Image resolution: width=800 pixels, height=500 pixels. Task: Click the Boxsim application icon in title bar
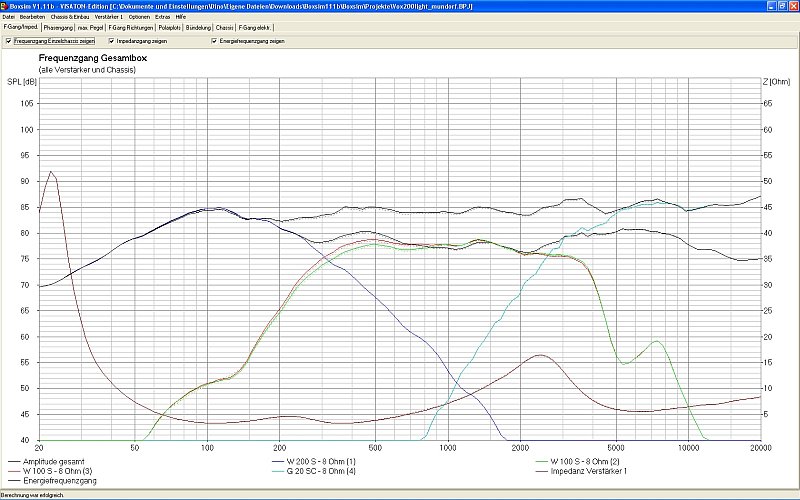point(5,6)
